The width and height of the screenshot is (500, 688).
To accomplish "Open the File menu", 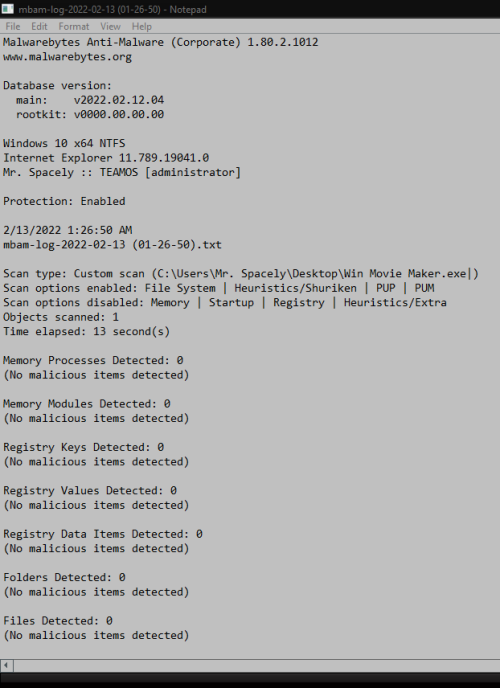I will click(13, 26).
